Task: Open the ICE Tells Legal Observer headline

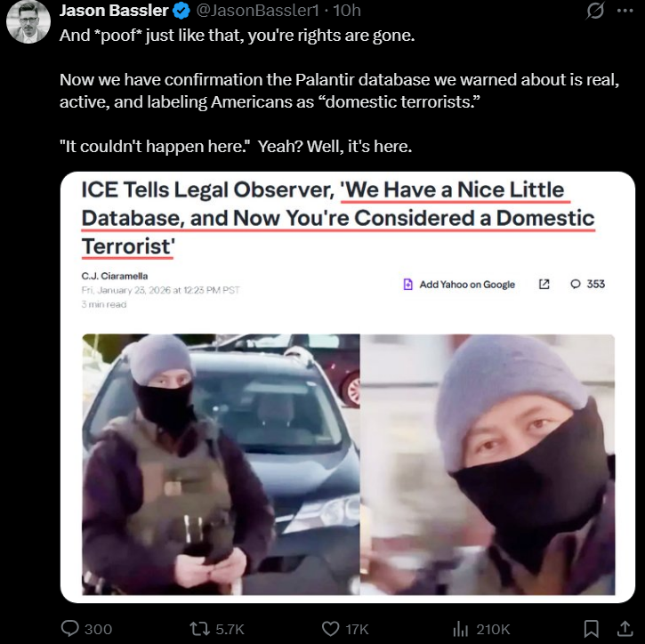Action: tap(338, 218)
